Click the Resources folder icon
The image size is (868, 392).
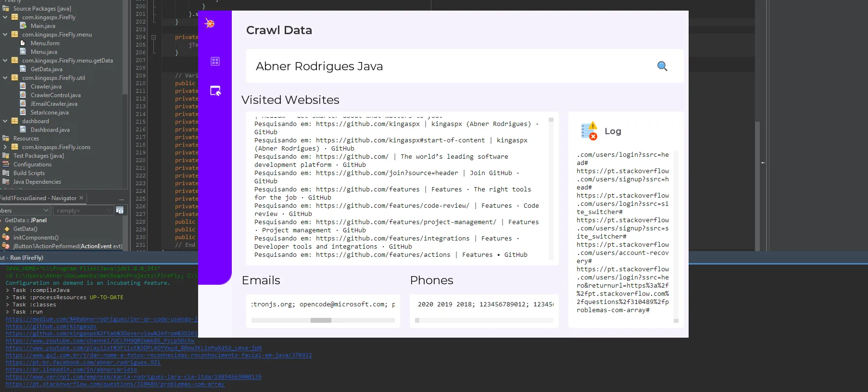pos(6,138)
